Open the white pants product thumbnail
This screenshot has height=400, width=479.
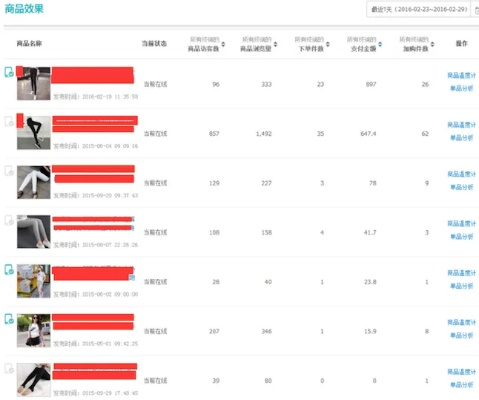pyautogui.click(x=34, y=182)
